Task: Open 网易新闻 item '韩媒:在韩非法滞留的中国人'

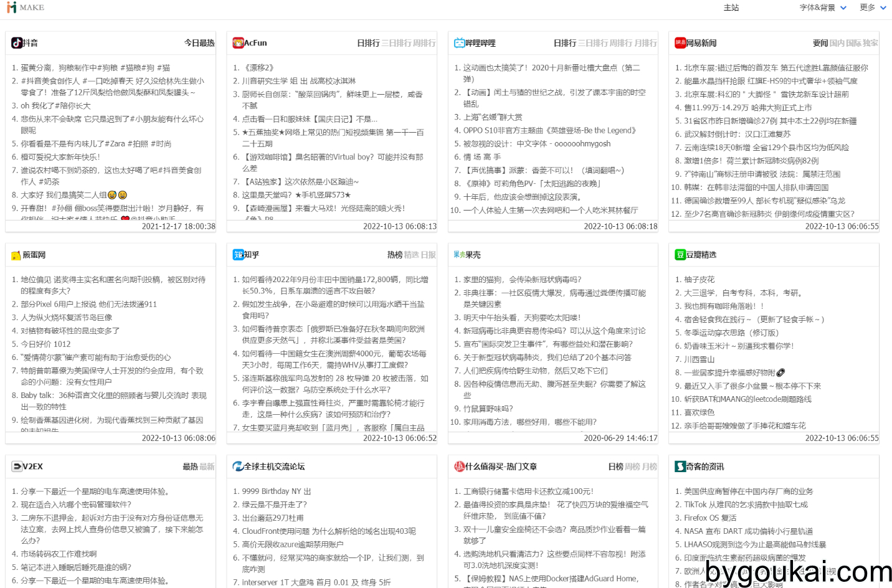Action: (x=756, y=187)
